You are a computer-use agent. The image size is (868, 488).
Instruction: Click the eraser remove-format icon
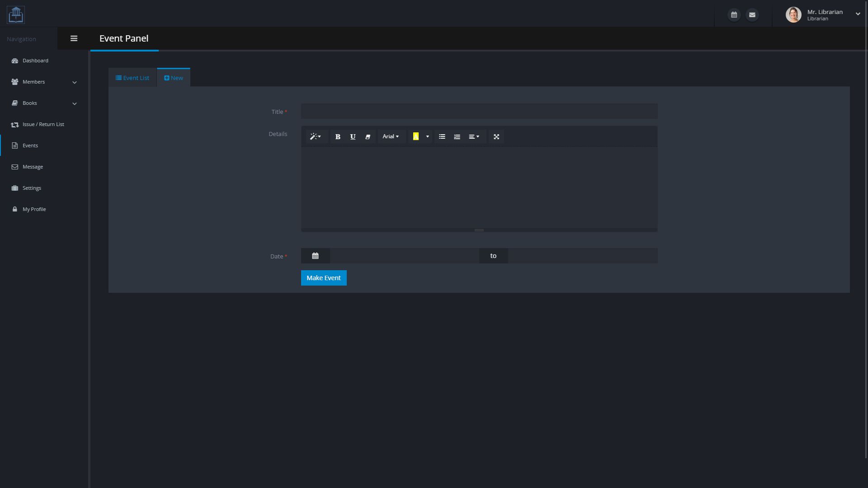(x=368, y=136)
